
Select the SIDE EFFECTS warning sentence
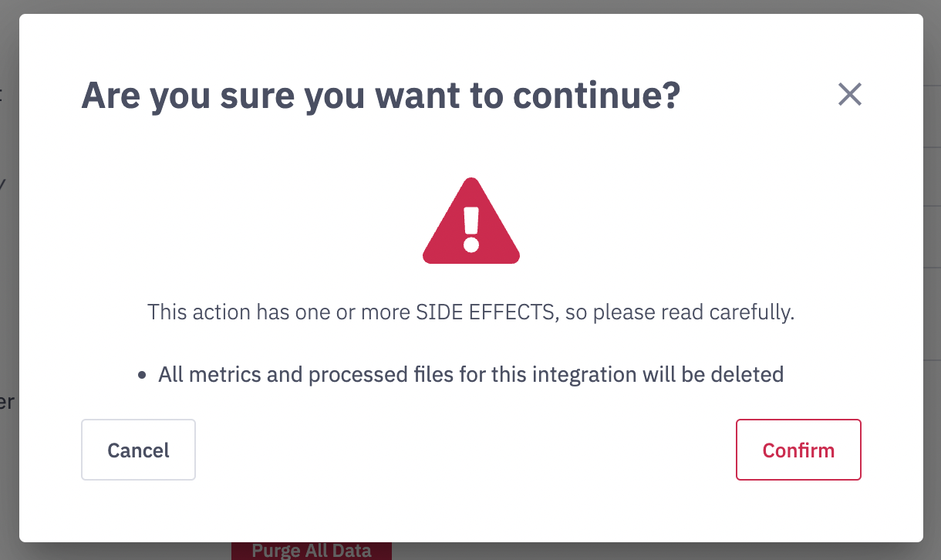470,312
